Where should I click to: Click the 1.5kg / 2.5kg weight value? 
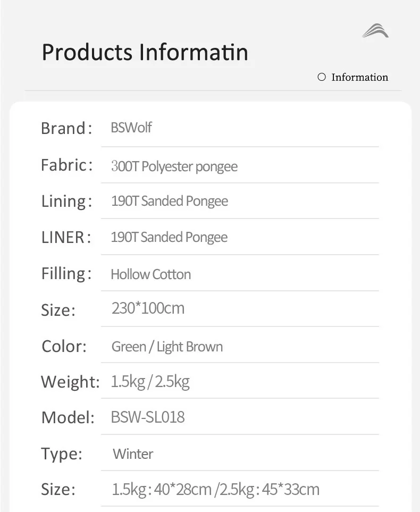point(150,382)
